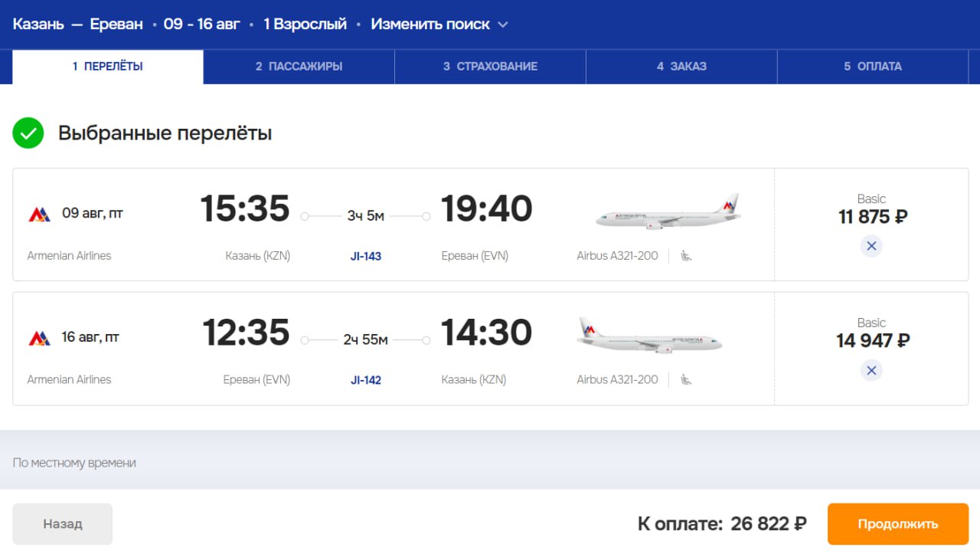Select the 5 ОПЛАТА step tab

tap(873, 67)
